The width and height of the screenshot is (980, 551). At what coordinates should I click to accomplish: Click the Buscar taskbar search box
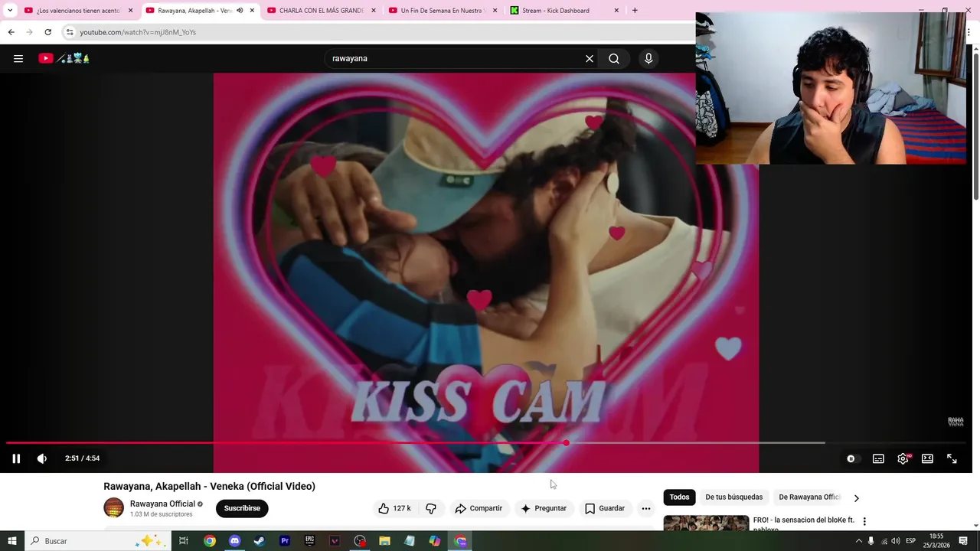tap(96, 541)
